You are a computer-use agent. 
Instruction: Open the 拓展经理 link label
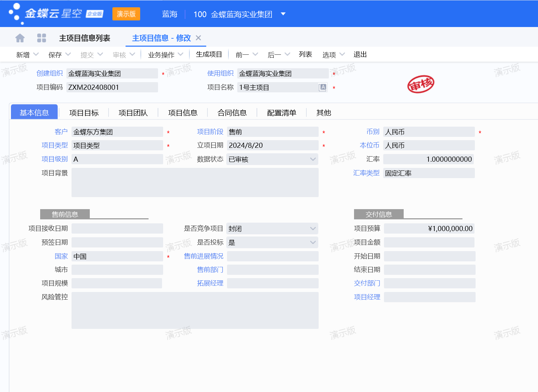coord(210,283)
